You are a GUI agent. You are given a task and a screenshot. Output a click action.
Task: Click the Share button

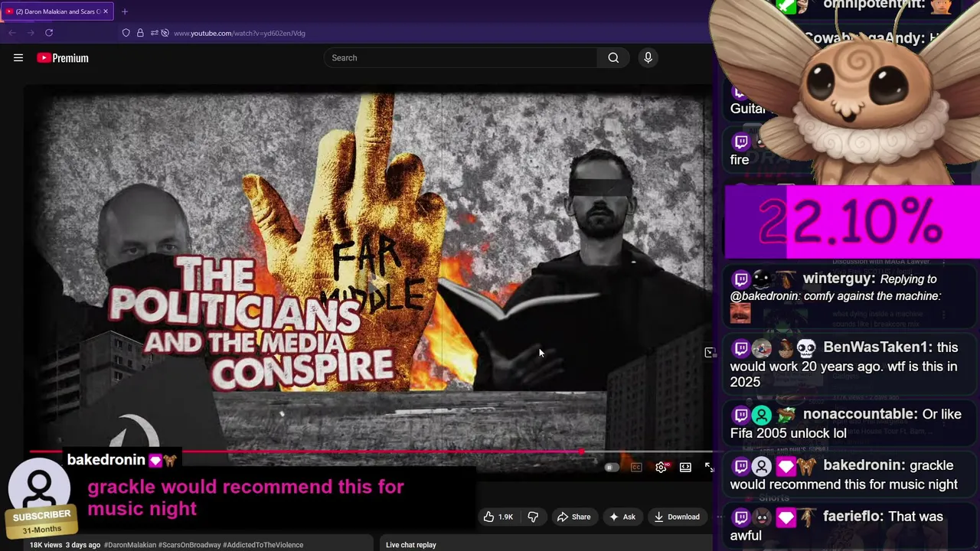point(573,517)
